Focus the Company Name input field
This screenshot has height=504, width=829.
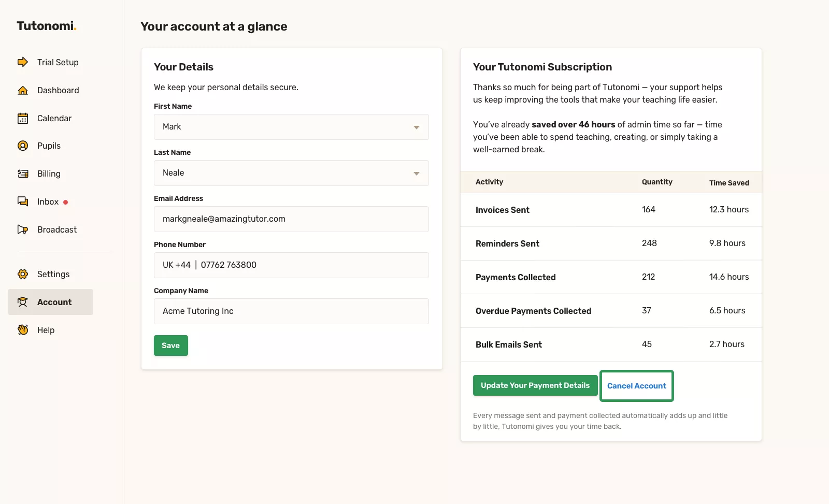point(291,311)
